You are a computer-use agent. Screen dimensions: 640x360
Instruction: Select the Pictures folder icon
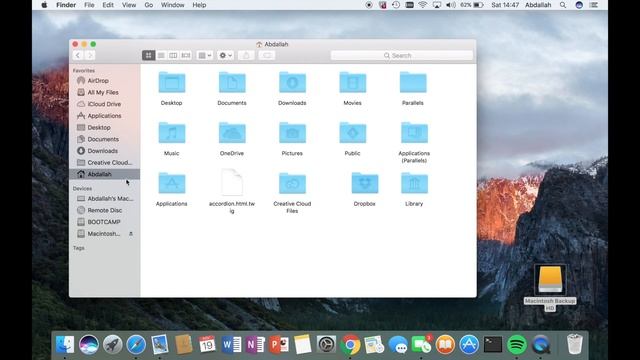(x=292, y=133)
